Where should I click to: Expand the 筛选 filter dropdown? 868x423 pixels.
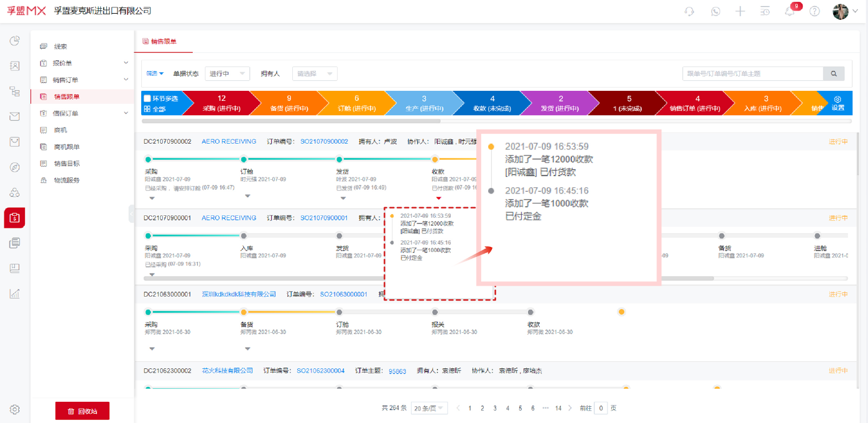[154, 73]
